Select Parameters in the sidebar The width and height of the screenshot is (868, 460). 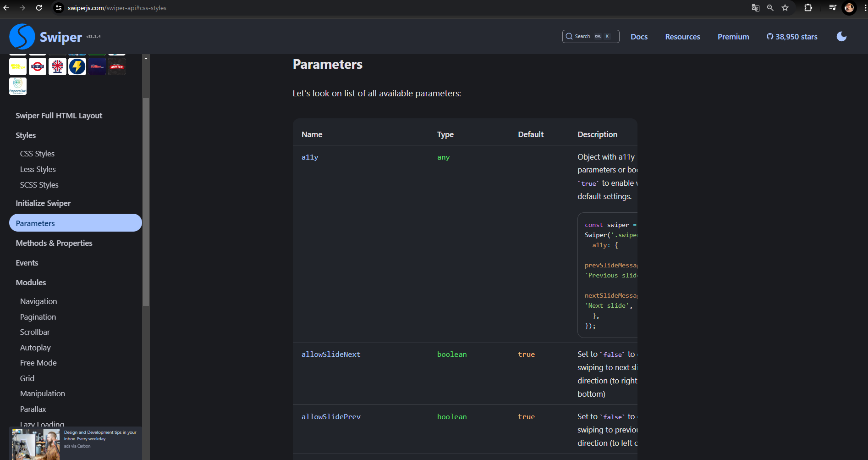pos(76,223)
